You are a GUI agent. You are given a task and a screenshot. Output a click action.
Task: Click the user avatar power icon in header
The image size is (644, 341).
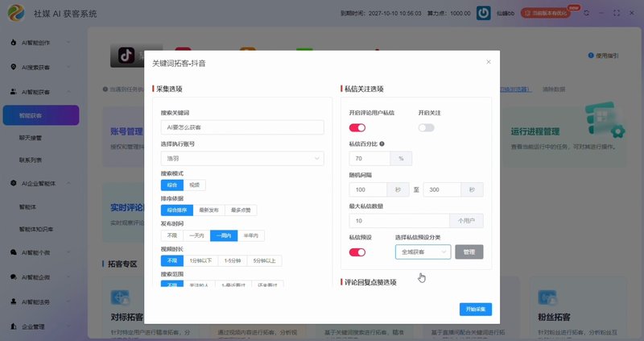484,13
